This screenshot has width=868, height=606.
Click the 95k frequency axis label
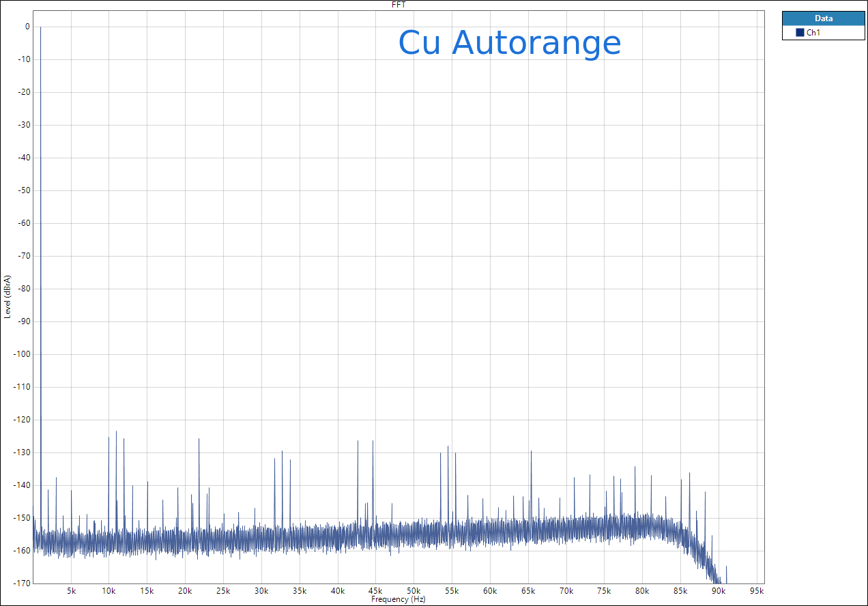pos(756,591)
